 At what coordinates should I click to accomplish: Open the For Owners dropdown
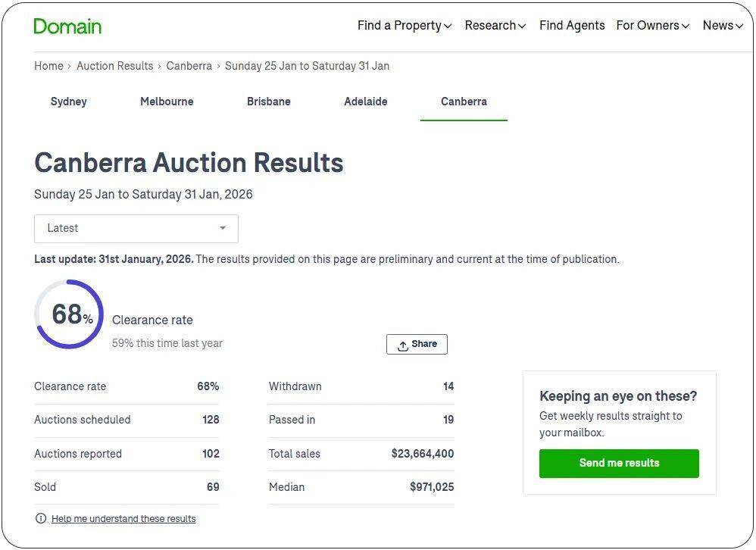(652, 26)
